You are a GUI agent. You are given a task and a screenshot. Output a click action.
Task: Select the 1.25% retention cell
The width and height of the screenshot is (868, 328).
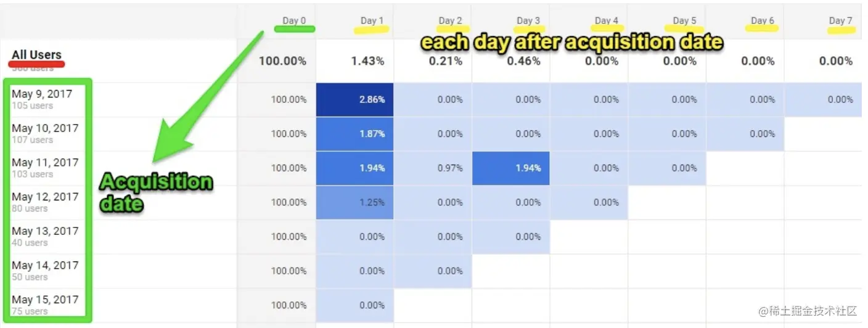[x=354, y=202]
